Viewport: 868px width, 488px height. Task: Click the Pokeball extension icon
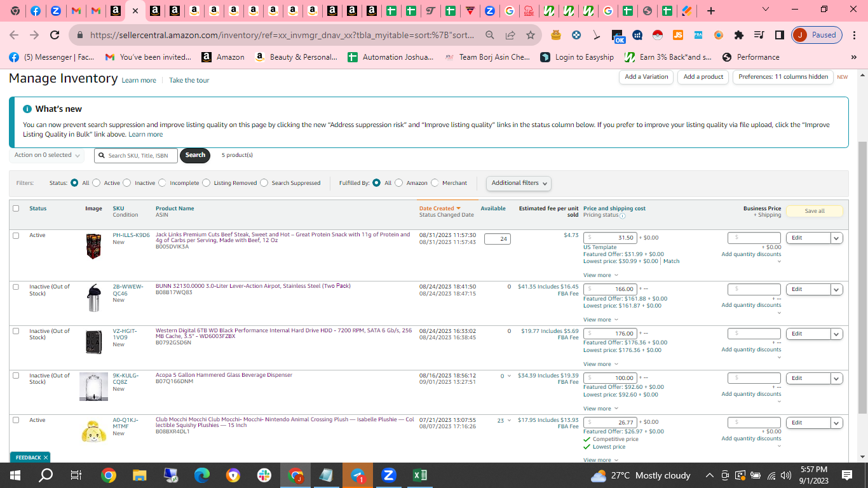click(658, 35)
